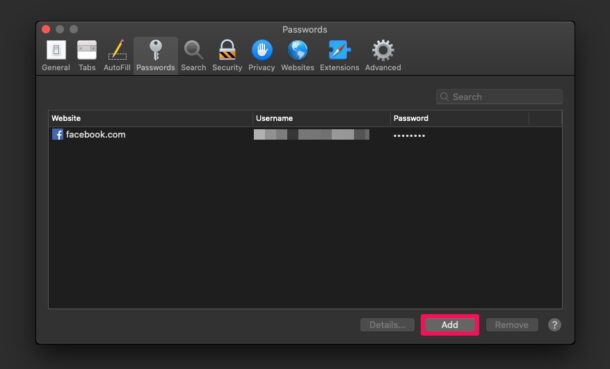Click the hidden password dots for facebook.com
610x369 pixels.
409,136
